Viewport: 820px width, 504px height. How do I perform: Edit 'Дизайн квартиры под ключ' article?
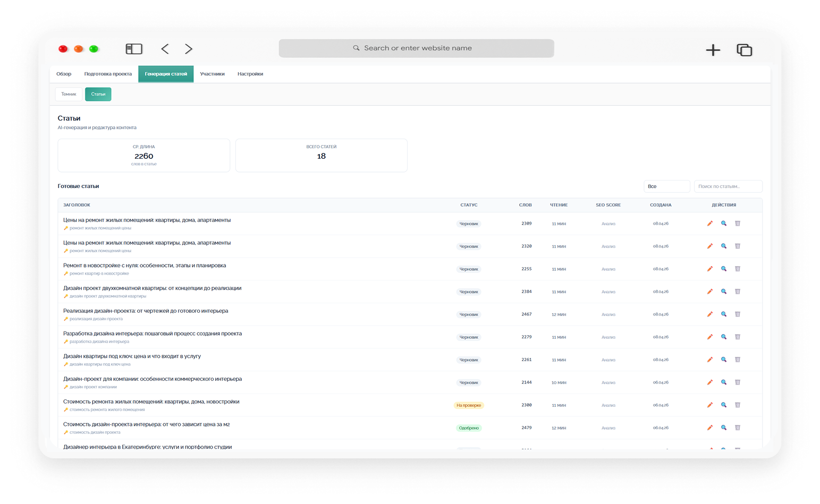[709, 360]
